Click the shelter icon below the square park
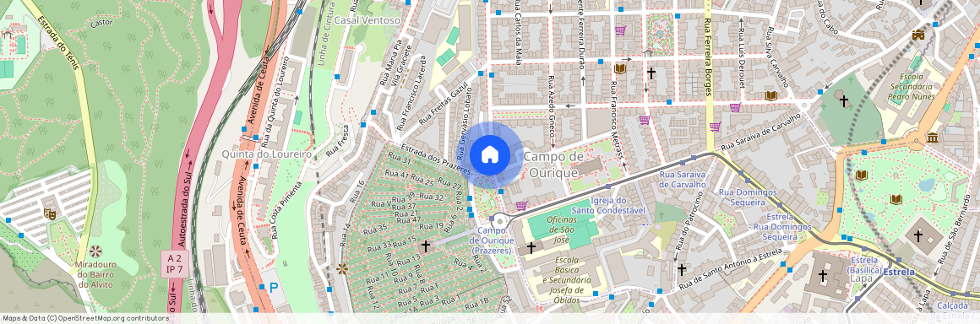This screenshot has width=980, height=324. [647, 53]
